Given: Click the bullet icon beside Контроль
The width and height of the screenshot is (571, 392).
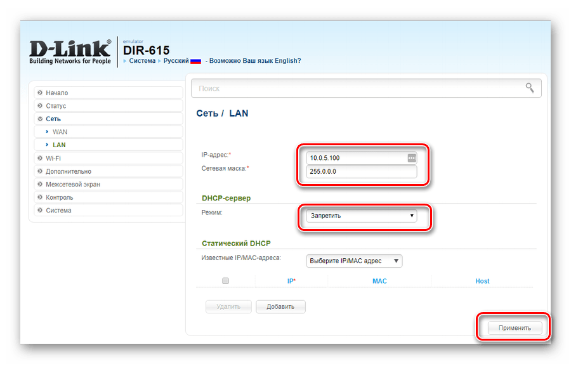Looking at the screenshot, I should [40, 197].
